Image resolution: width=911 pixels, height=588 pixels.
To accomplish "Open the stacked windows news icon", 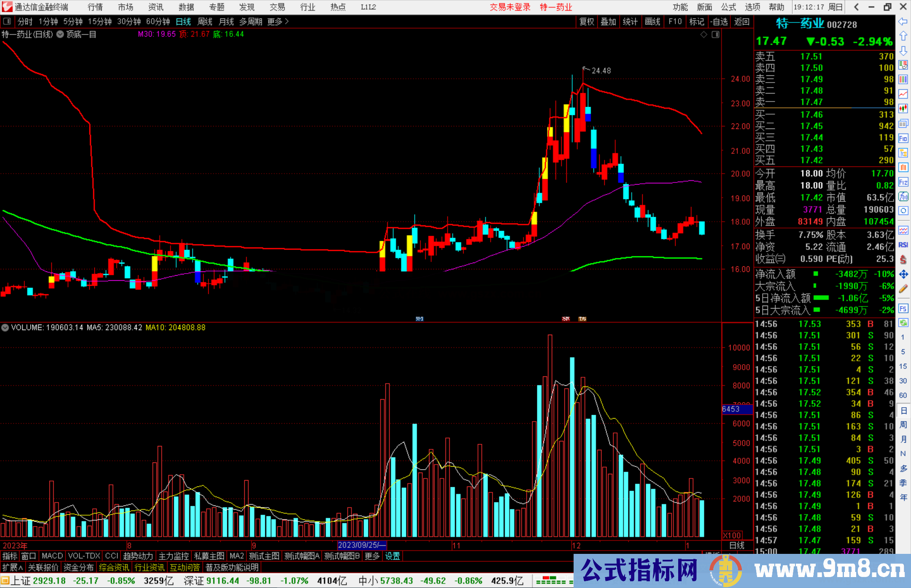I will (x=903, y=124).
